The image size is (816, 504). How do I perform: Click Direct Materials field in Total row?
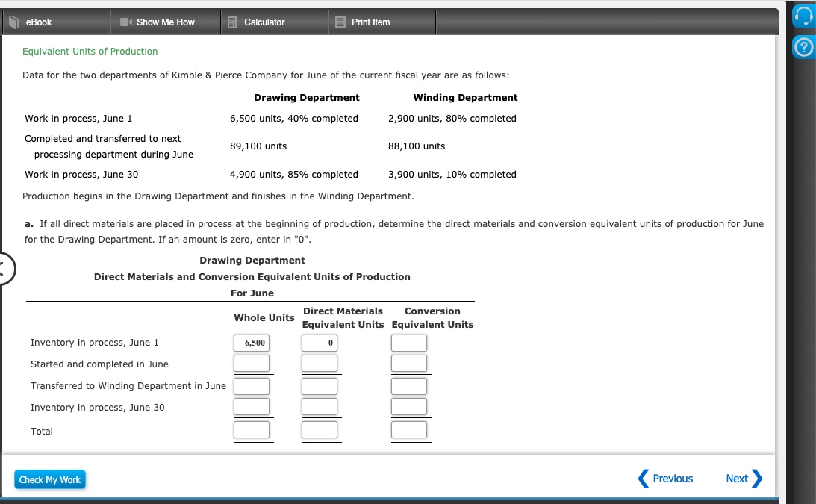[320, 429]
